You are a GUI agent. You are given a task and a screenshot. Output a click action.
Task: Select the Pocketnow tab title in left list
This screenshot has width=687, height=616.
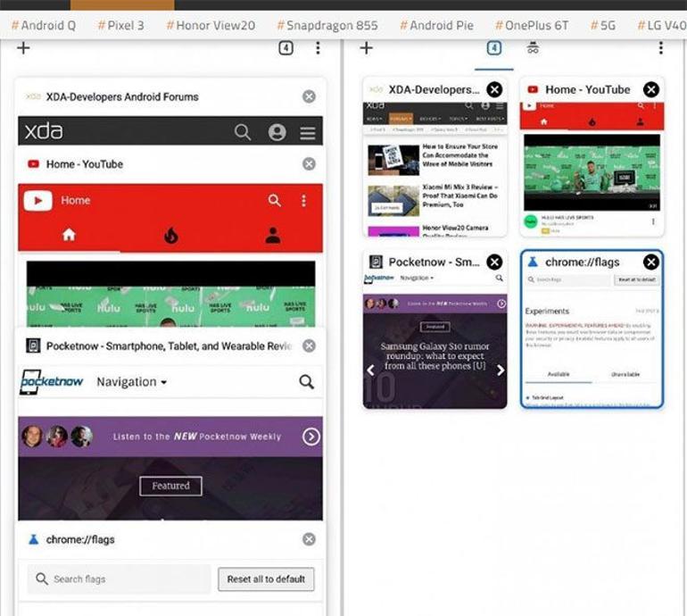point(169,345)
